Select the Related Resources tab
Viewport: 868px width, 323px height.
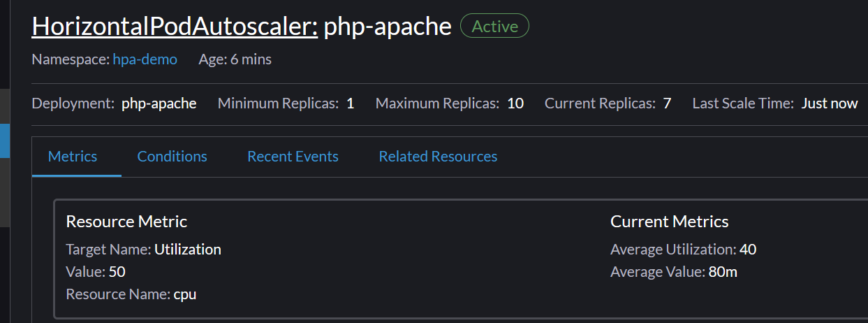click(438, 157)
